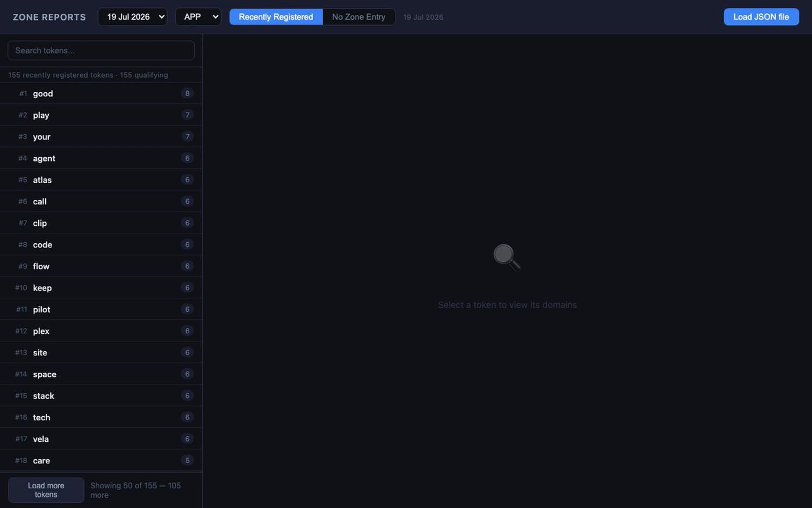Select the 'your' token row

click(x=101, y=136)
